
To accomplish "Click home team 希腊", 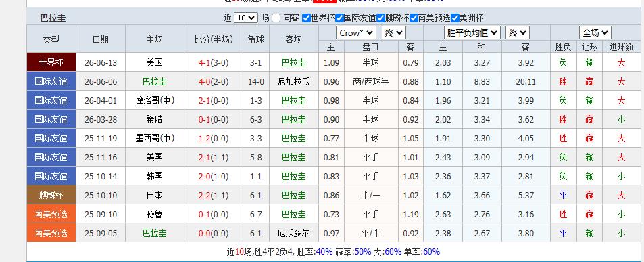I will click(155, 120).
